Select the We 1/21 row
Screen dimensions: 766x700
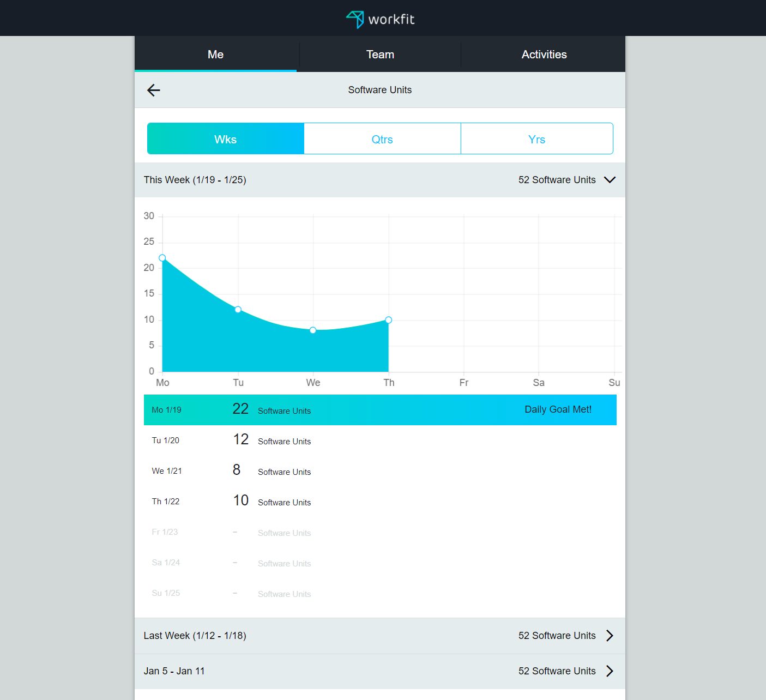coord(327,471)
